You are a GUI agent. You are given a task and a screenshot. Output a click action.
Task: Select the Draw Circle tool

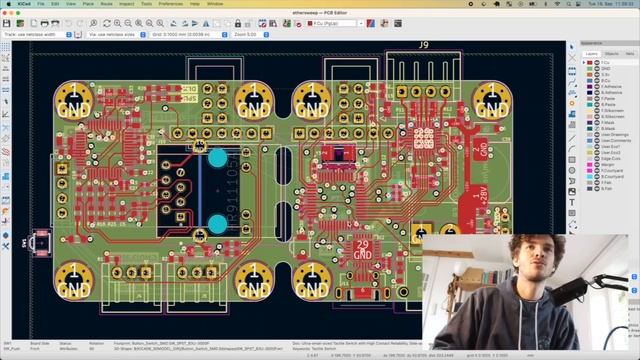(x=572, y=170)
